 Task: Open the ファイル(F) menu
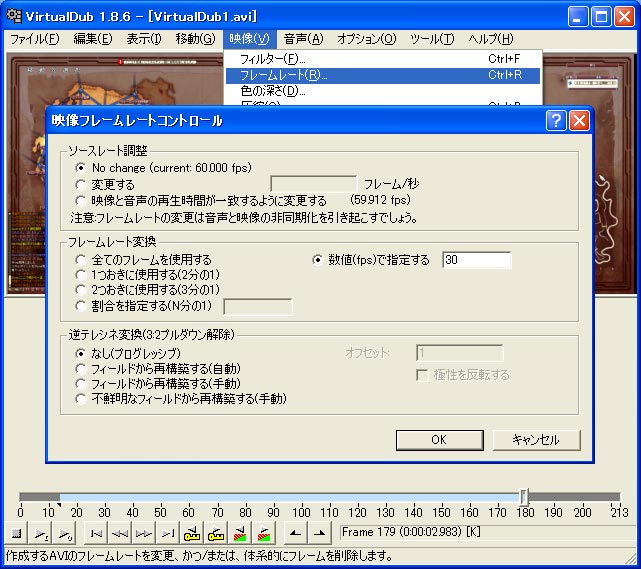click(34, 39)
